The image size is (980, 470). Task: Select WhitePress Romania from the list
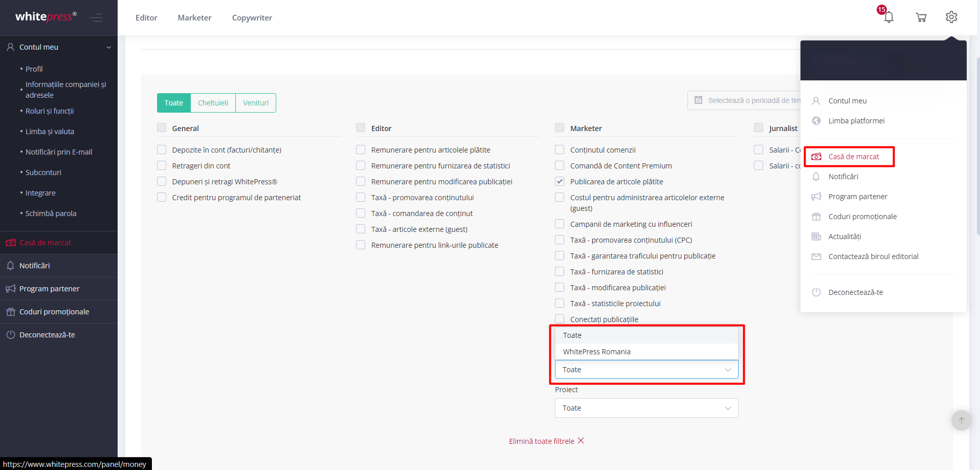(647, 352)
